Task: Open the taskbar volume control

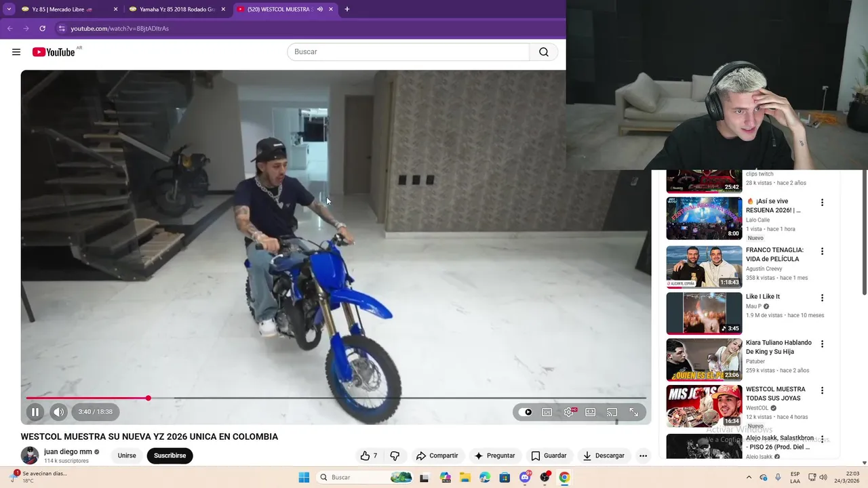Action: (825, 477)
